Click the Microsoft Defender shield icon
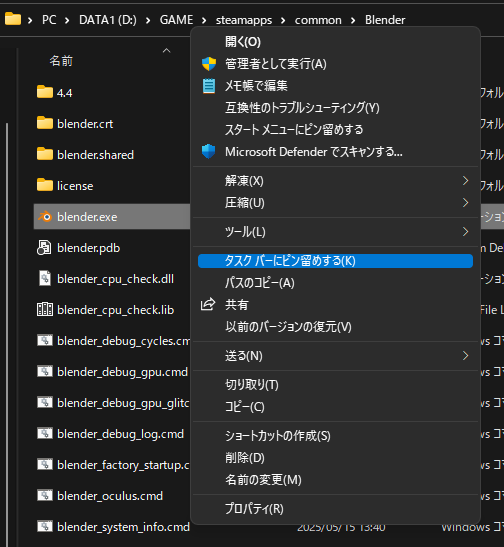This screenshot has height=547, width=504. (209, 151)
